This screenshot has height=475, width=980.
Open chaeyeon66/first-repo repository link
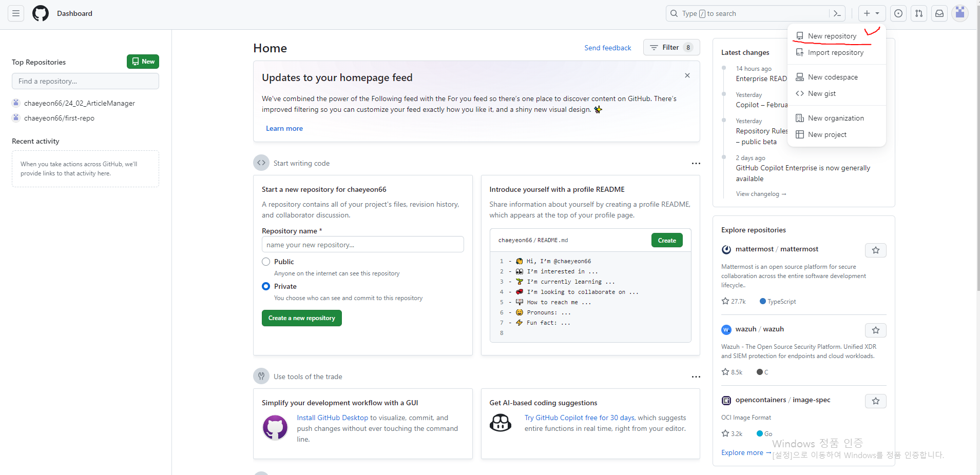(59, 118)
